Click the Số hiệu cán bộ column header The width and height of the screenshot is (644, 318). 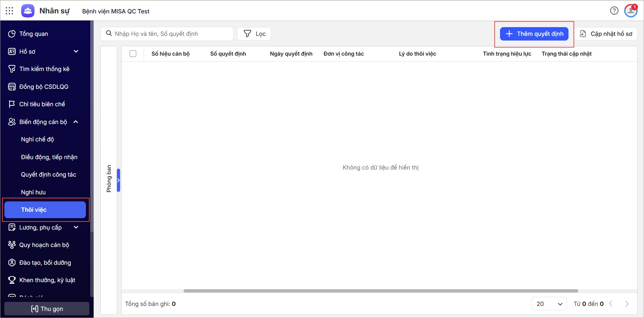(170, 54)
